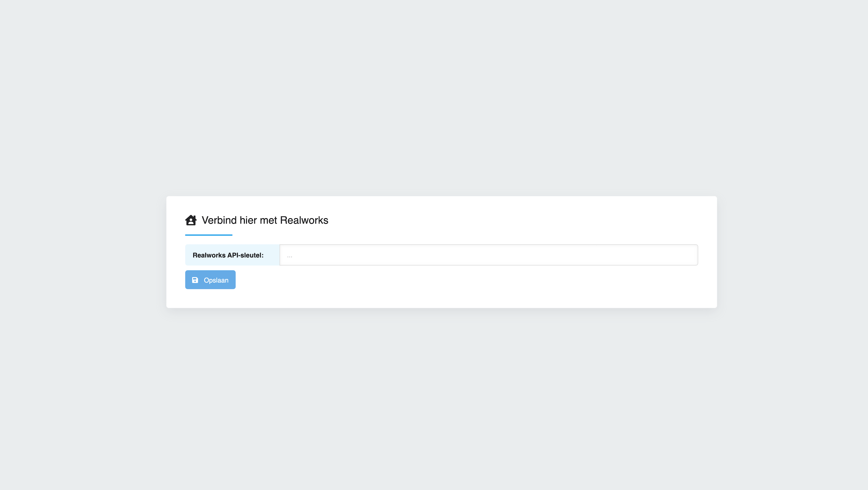Click the disk icon inside the Opslaan button
The height and width of the screenshot is (490, 868).
click(195, 280)
